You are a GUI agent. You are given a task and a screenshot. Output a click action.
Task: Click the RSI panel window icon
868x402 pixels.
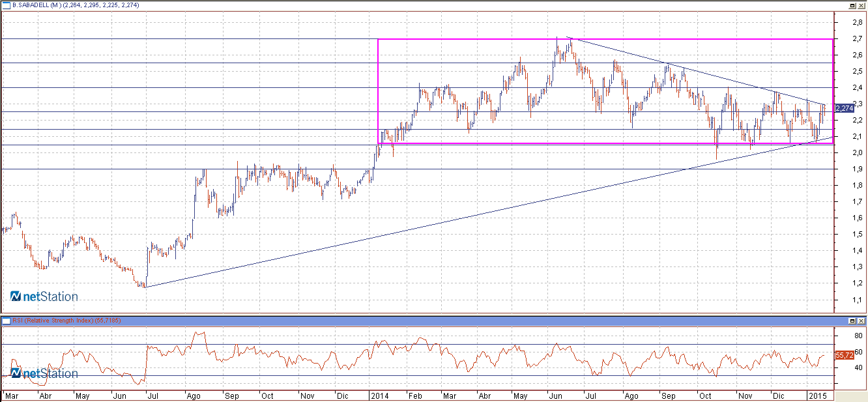click(x=6, y=321)
